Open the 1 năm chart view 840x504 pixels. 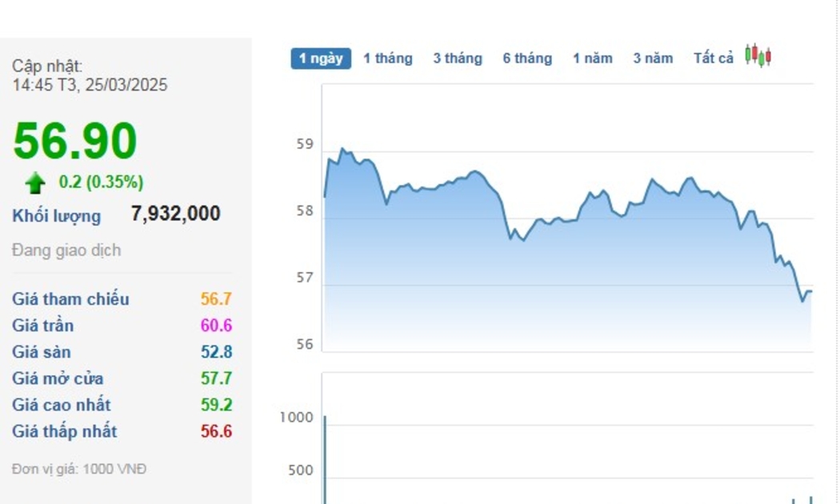click(592, 58)
